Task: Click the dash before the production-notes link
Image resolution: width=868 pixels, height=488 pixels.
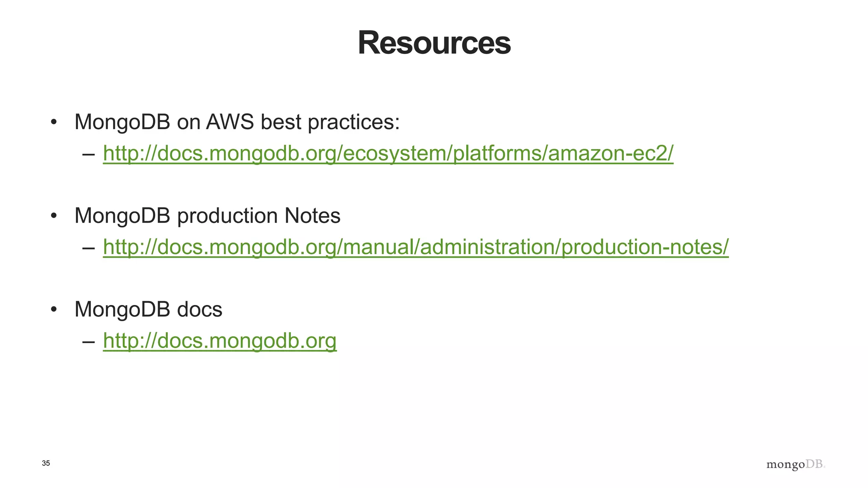Action: tap(89, 247)
